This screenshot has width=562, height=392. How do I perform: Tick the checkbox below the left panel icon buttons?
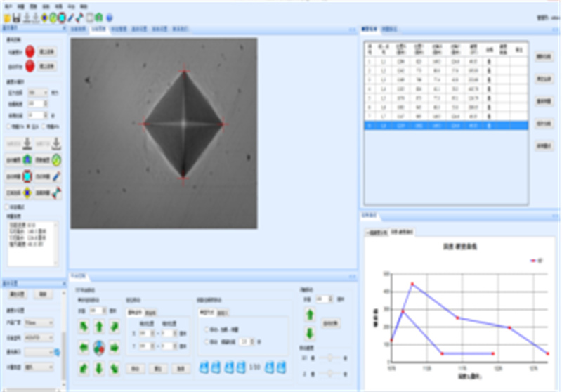tap(7, 207)
